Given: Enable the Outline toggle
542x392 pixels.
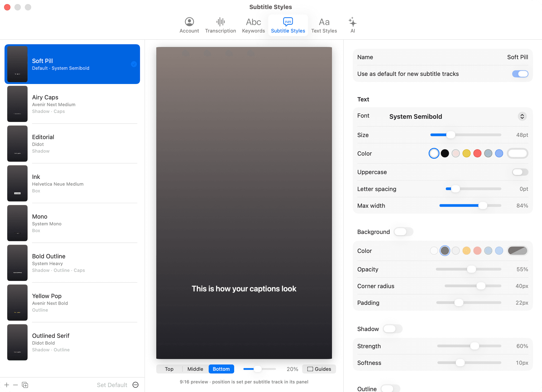Looking at the screenshot, I should 390,388.
